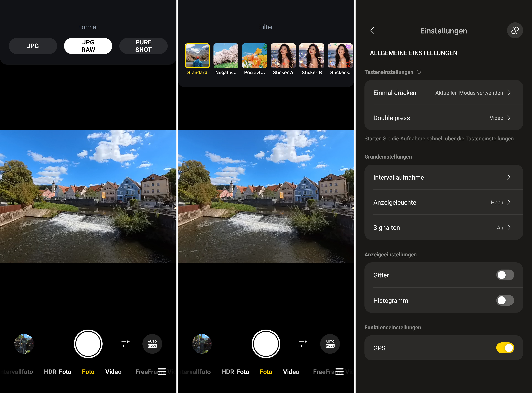This screenshot has width=532, height=393.
Task: Select the Sticker A filter thumbnail
Action: 283,56
